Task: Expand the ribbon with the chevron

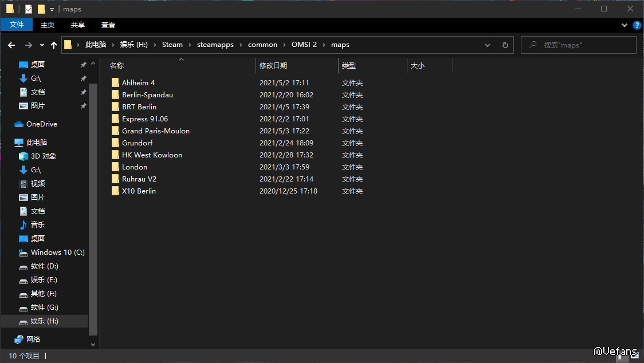Action: point(625,25)
